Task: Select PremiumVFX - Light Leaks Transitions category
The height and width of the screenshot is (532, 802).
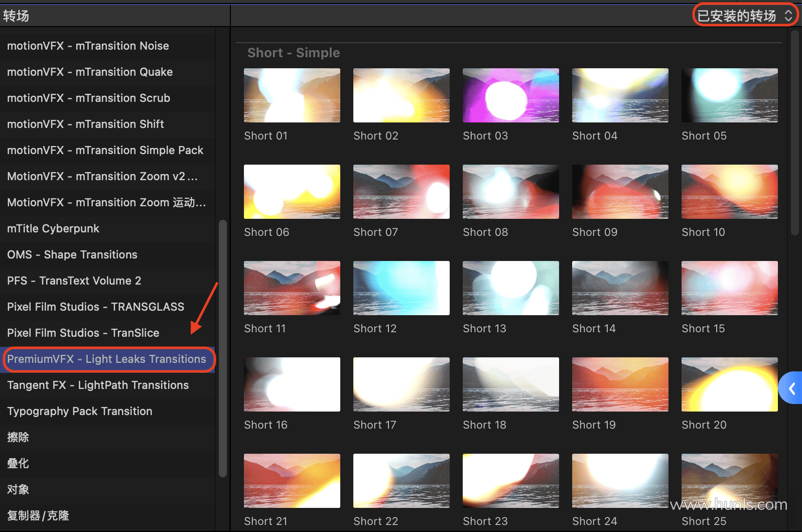Action: [x=107, y=359]
